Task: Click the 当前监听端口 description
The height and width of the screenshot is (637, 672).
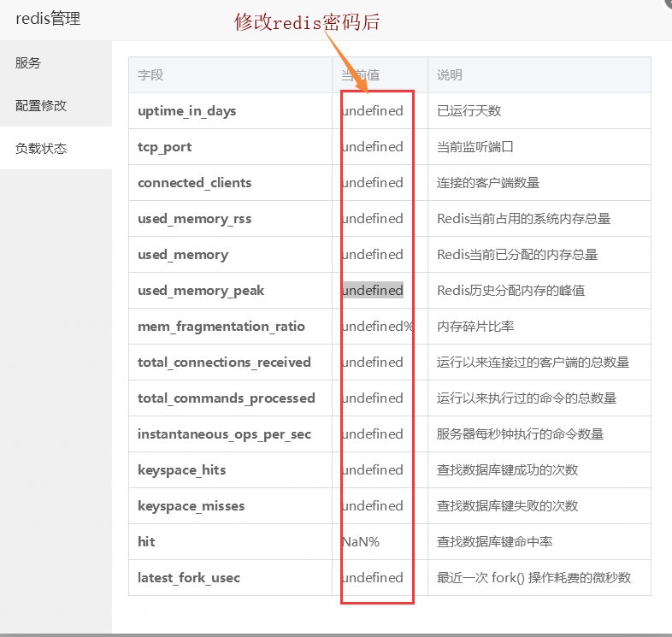Action: [475, 147]
